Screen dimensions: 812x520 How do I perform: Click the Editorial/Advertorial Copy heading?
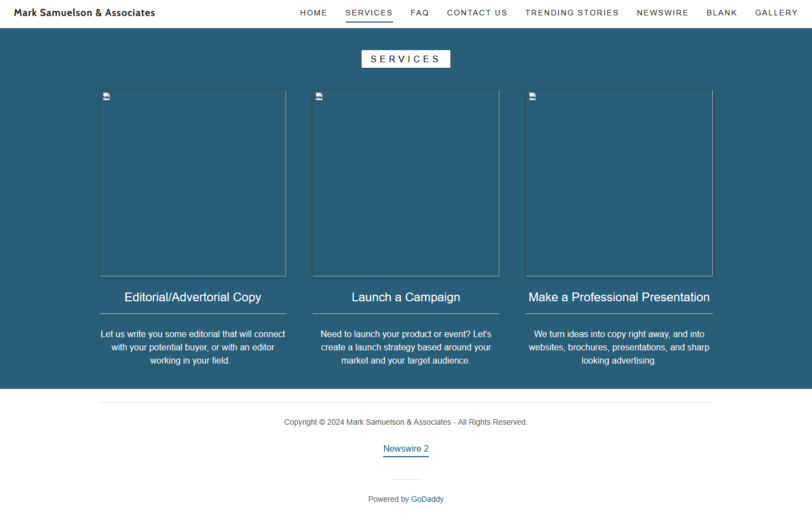pos(193,297)
